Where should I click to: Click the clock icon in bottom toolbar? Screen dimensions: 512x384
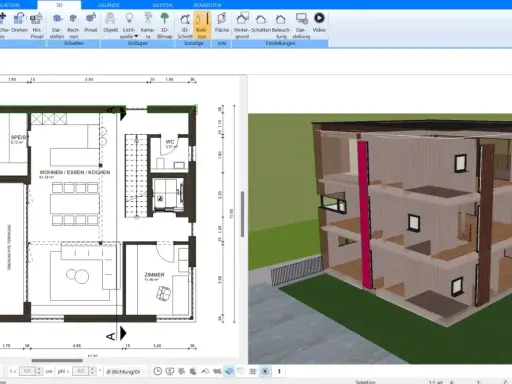pos(158,371)
